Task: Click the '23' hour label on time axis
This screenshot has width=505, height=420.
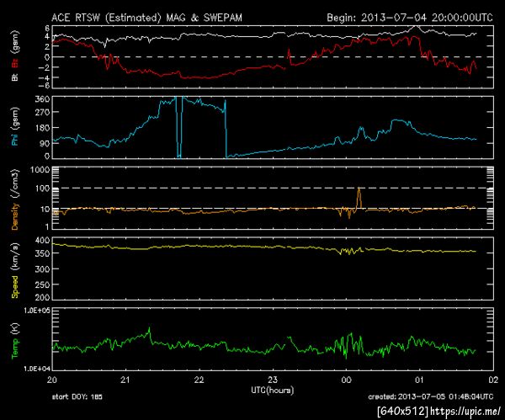Action: point(273,380)
